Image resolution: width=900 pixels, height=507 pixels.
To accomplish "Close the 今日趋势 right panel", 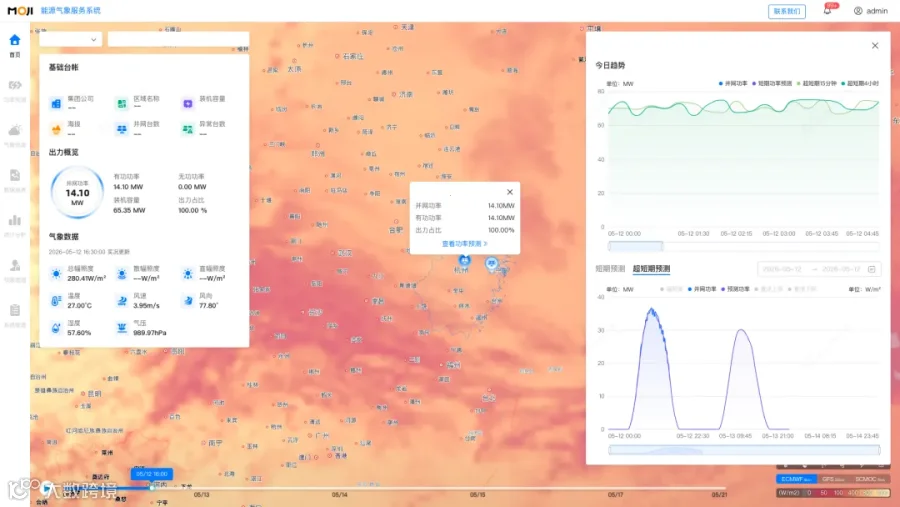I will 875,45.
